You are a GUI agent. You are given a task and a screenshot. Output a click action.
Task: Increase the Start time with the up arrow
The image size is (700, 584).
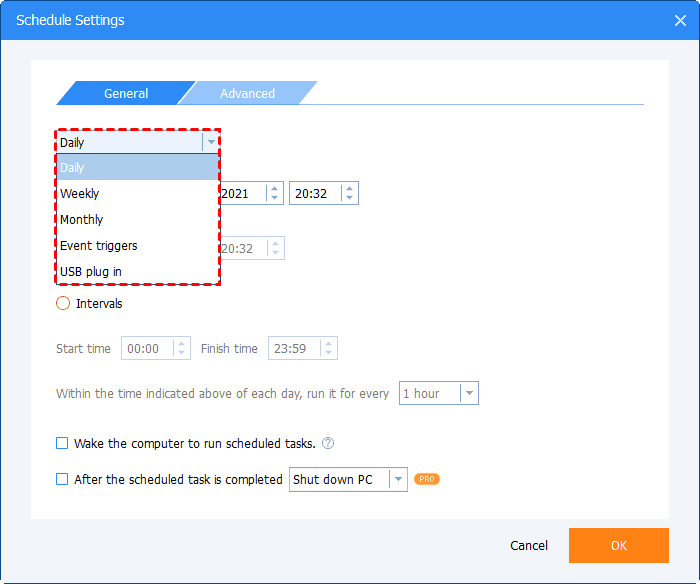[181, 343]
